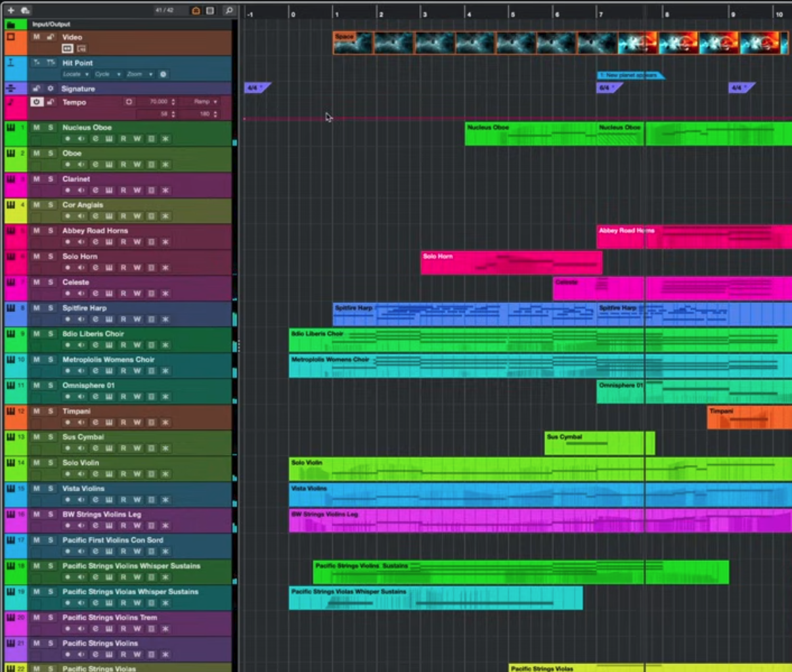The width and height of the screenshot is (792, 672).
Task: Click the first Space video thumbnail
Action: point(353,43)
